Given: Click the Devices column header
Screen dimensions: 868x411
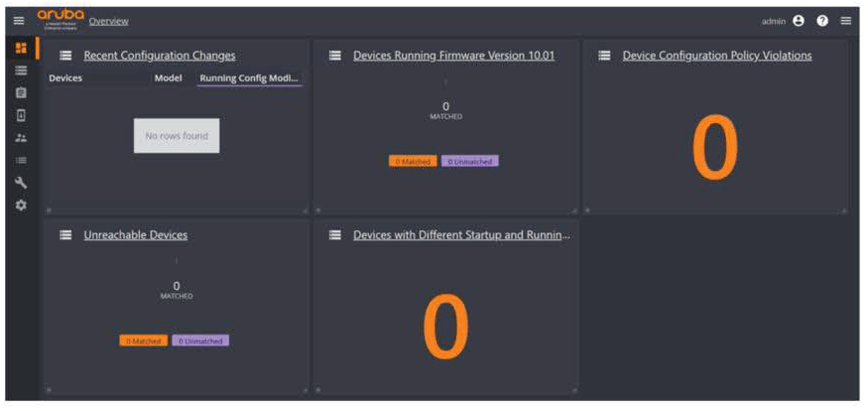Looking at the screenshot, I should coord(65,78).
